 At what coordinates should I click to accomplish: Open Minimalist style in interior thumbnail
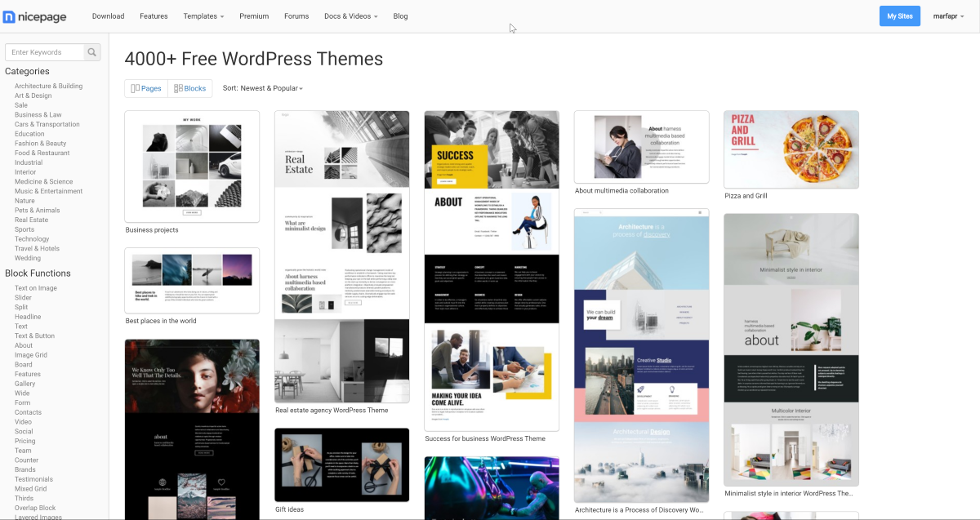pyautogui.click(x=791, y=349)
